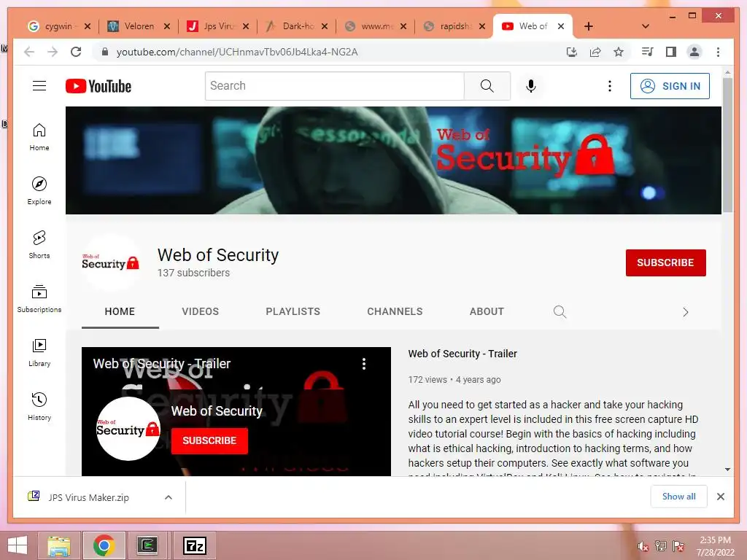This screenshot has height=560, width=747.
Task: Expand JPS Virus Maker.zip download options
Action: coord(169,497)
